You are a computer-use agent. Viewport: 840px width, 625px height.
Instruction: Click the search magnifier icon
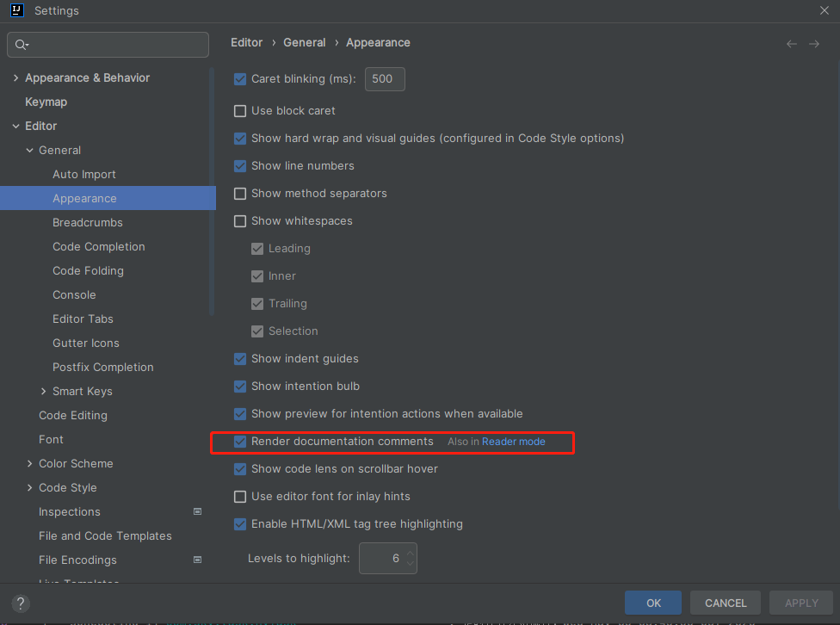22,45
